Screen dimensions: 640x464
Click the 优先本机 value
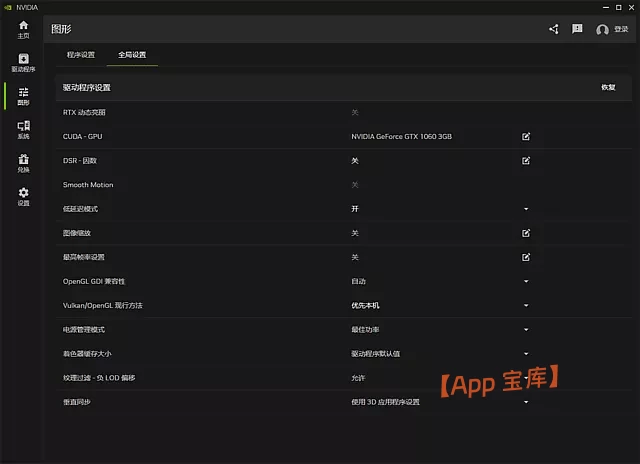(365, 305)
